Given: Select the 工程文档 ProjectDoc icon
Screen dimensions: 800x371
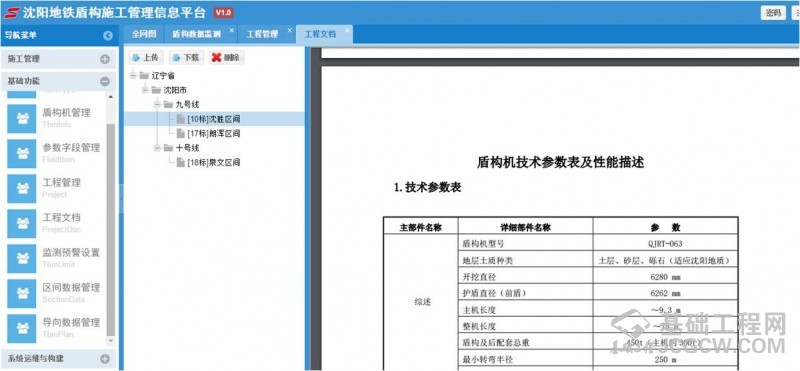Looking at the screenshot, I should (22, 223).
